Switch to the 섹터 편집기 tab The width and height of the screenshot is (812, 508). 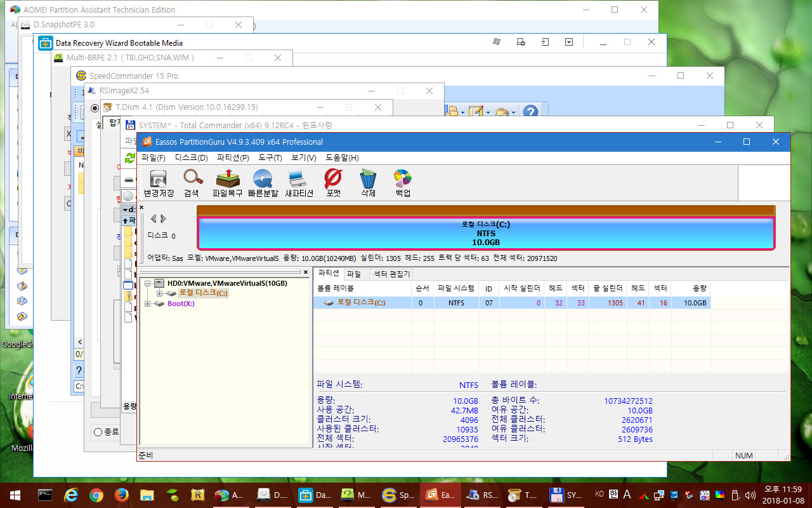click(x=391, y=274)
